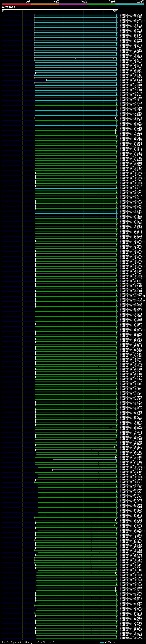Viewport: 146px width, 644px height.
Task: Click the white query scale bar
Action: [60, 9]
